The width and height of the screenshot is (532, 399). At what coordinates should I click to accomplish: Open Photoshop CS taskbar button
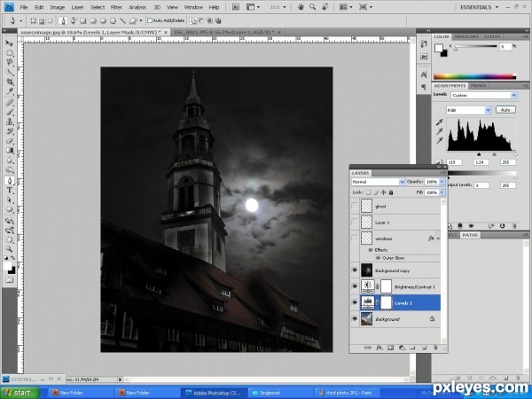(x=214, y=393)
